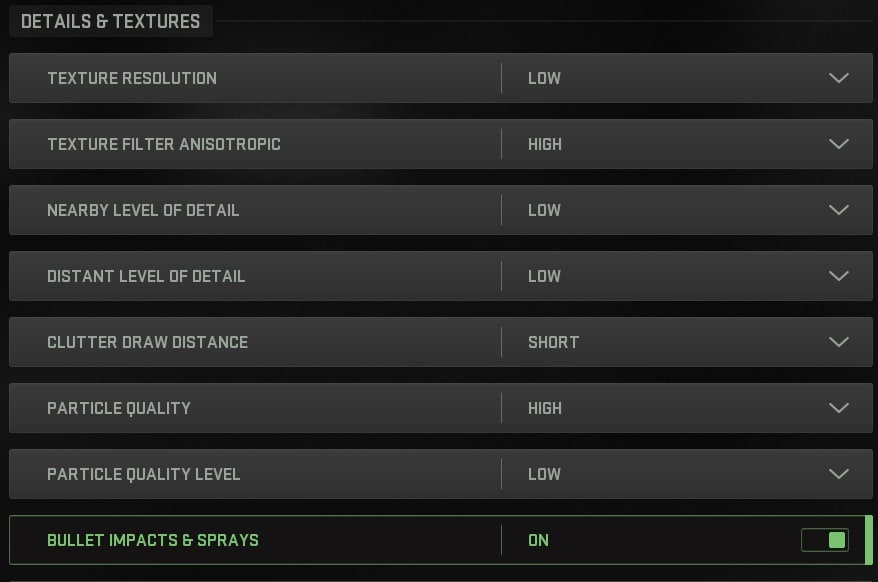878x582 pixels.
Task: Open the Texture Filter Anisotropic HIGH value
Action: point(545,145)
